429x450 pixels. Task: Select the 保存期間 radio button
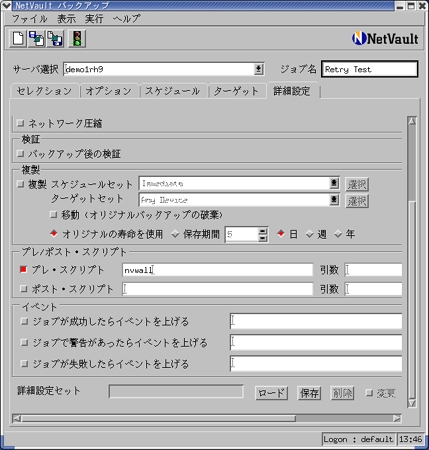175,234
